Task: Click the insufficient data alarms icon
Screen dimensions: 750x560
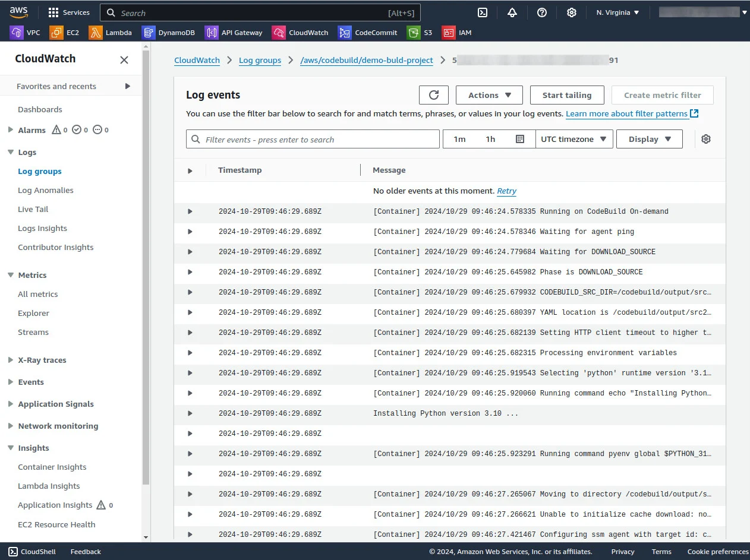Action: (97, 130)
